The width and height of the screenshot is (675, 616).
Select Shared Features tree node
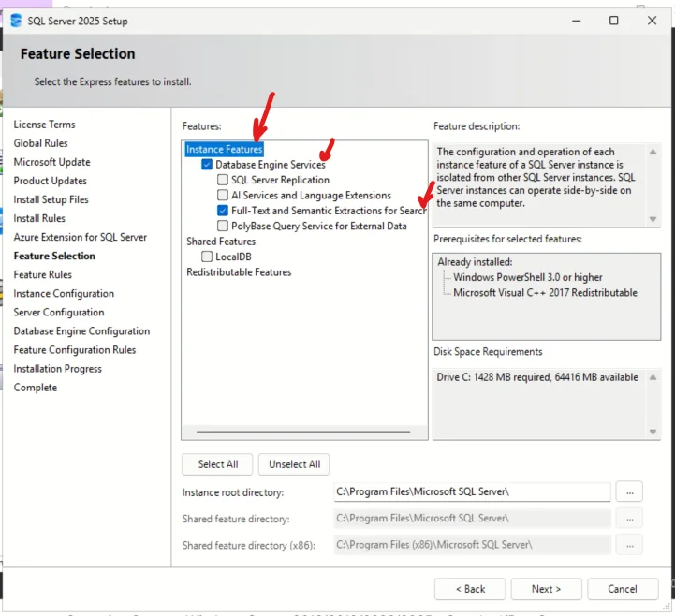tap(221, 241)
